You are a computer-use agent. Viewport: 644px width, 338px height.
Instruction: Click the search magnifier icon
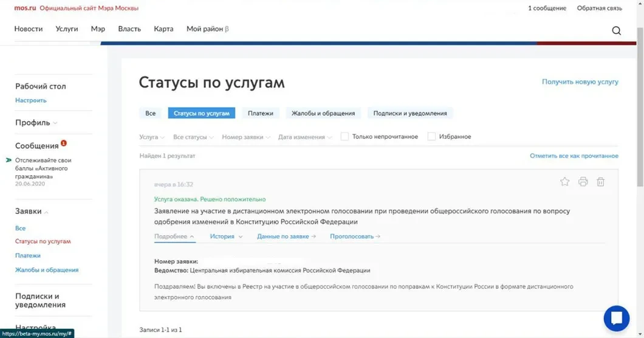point(616,31)
